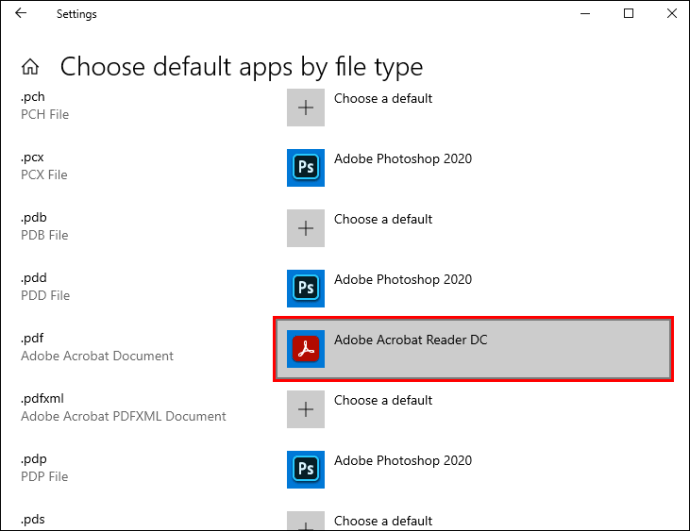Click the .pch extension label
The height and width of the screenshot is (531, 690).
point(33,97)
